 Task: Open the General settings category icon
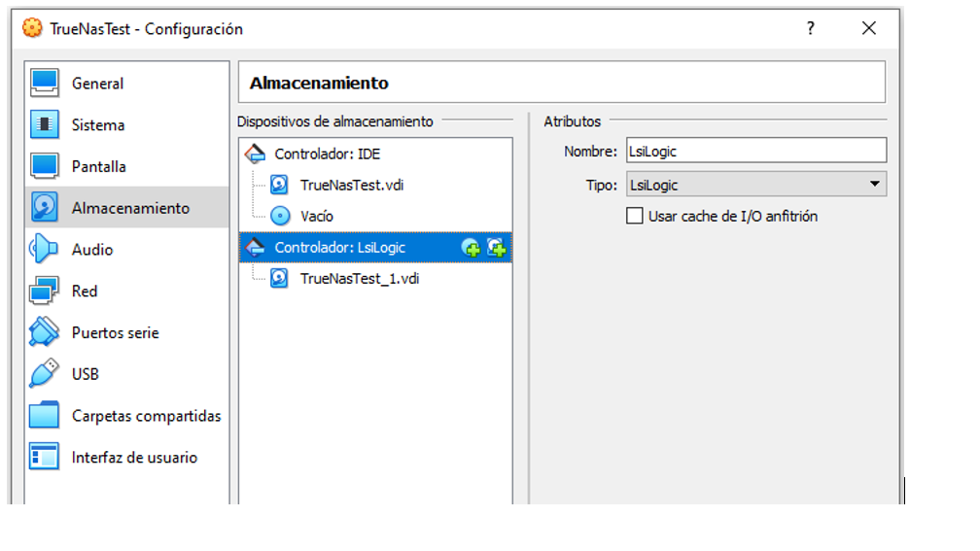[45, 84]
